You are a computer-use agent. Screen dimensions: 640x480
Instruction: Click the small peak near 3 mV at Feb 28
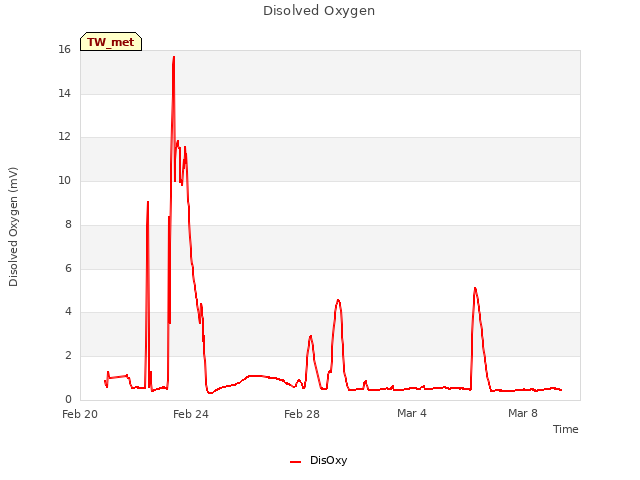(311, 336)
